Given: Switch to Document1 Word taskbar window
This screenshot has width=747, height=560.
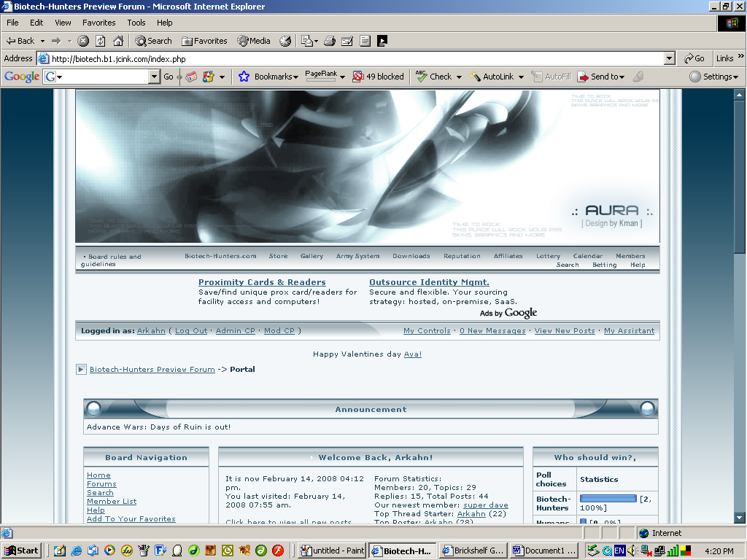Looking at the screenshot, I should [543, 551].
